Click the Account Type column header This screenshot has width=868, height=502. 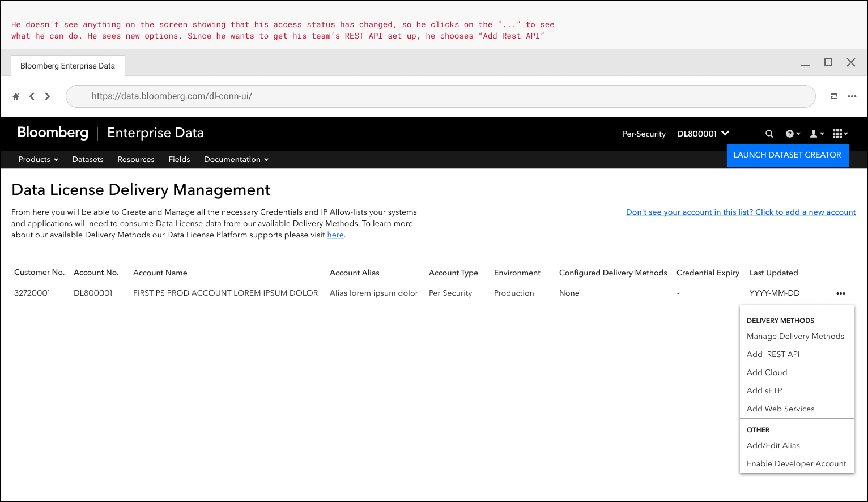pos(453,273)
